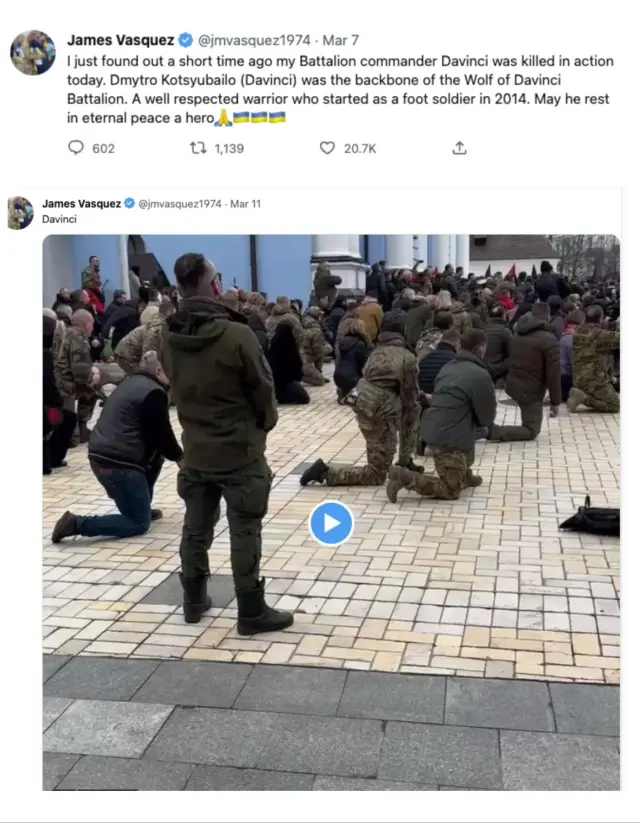Click @jmvasquez1974 handle in second tweet

tap(180, 204)
